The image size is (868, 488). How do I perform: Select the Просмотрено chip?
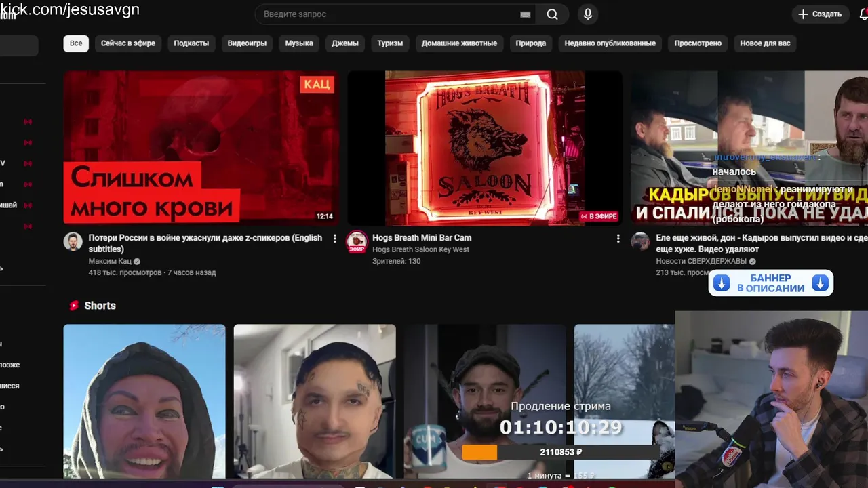coord(698,43)
